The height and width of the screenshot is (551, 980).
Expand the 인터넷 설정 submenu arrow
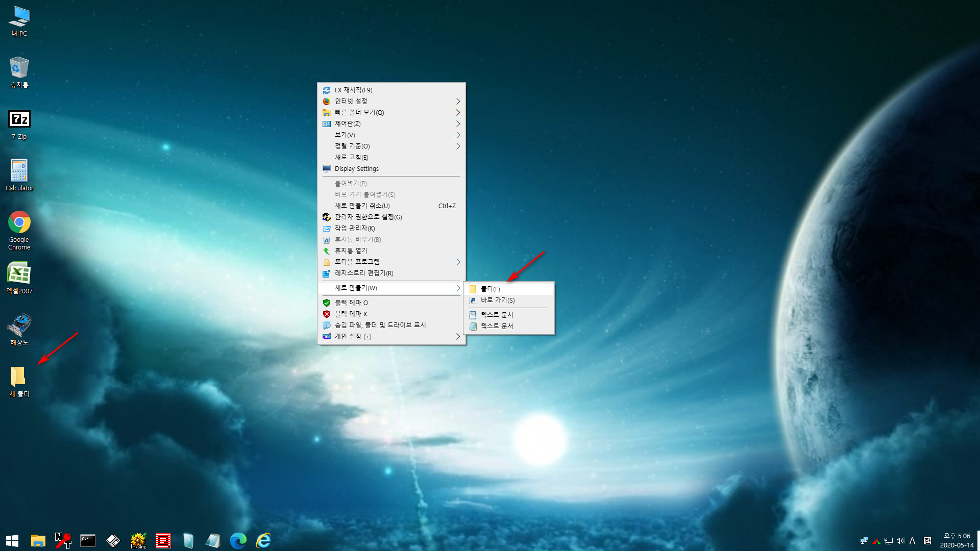pyautogui.click(x=458, y=101)
